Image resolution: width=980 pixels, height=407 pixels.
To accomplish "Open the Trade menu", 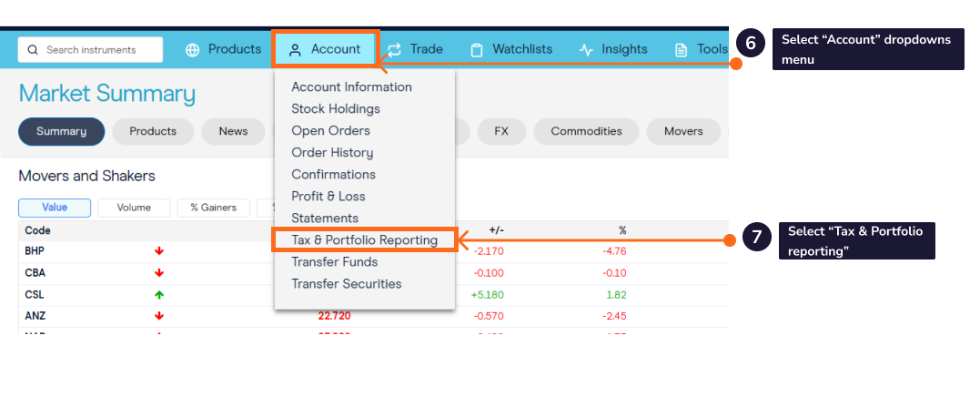I will [415, 49].
